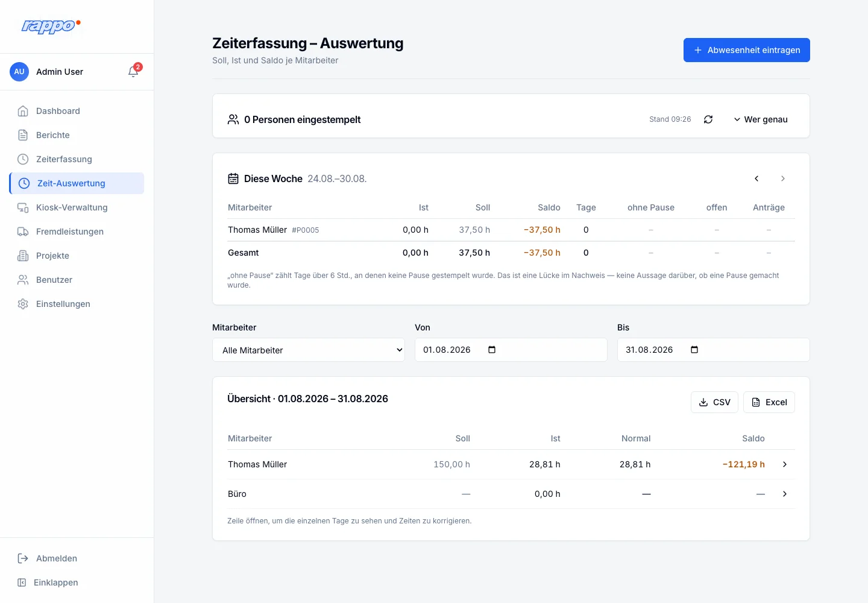
Task: Click the AU user avatar
Action: [19, 72]
